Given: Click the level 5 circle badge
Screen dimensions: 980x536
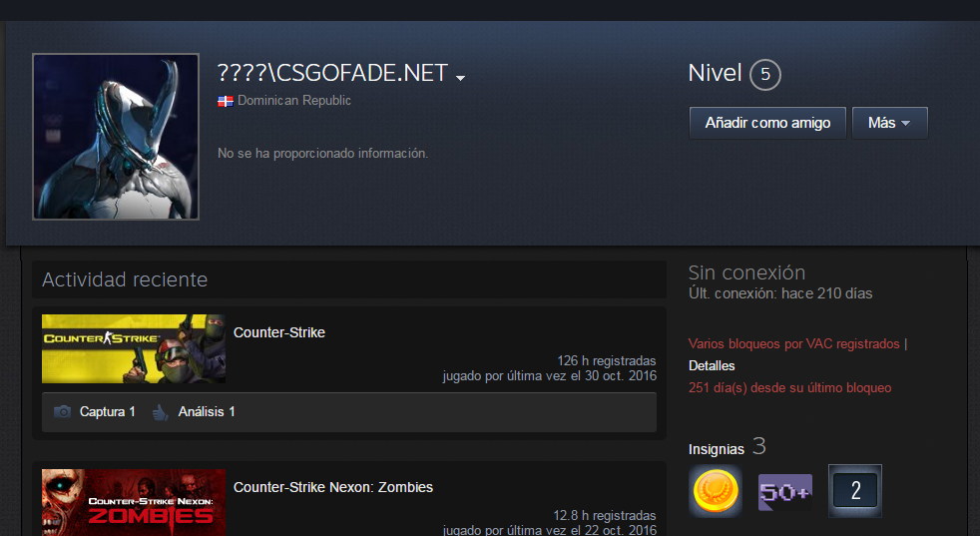Looking at the screenshot, I should point(765,75).
